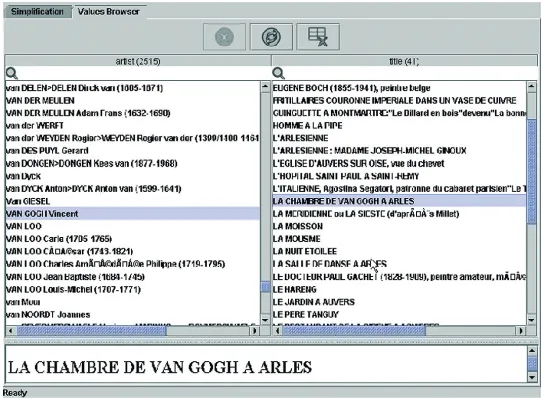The image size is (542, 398).
Task: Click the artist list horizontal scrollbar thumb
Action: click(92, 331)
